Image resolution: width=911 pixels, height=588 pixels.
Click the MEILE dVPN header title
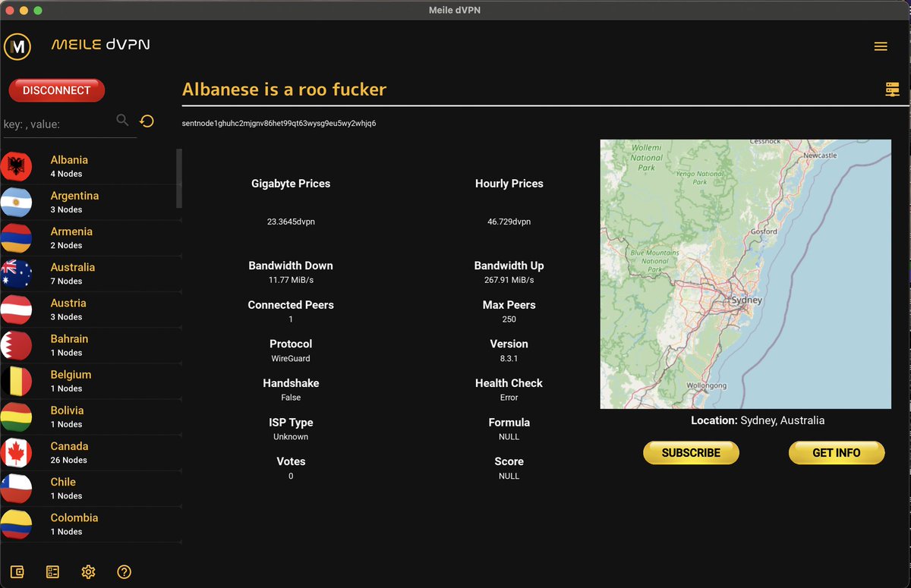pos(100,45)
